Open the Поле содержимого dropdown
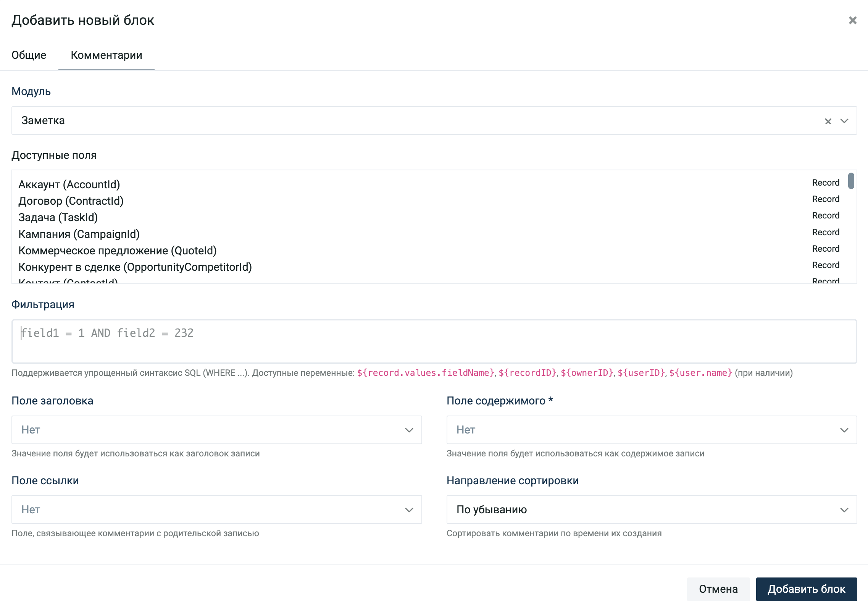 652,430
